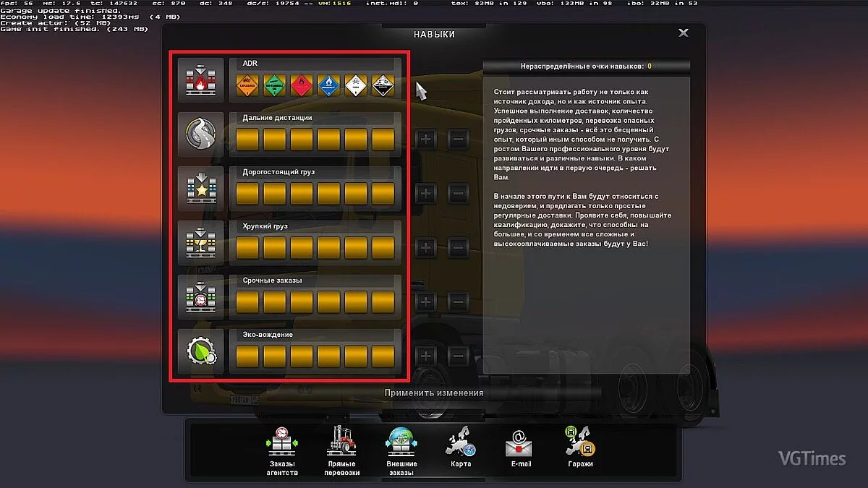
Task: Add a point to Срочные заказы
Action: (426, 302)
